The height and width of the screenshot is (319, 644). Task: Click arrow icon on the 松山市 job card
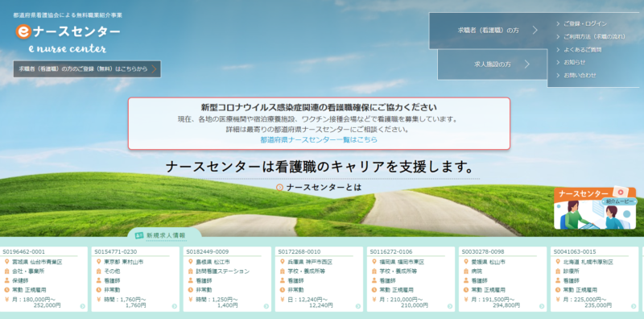(x=541, y=306)
